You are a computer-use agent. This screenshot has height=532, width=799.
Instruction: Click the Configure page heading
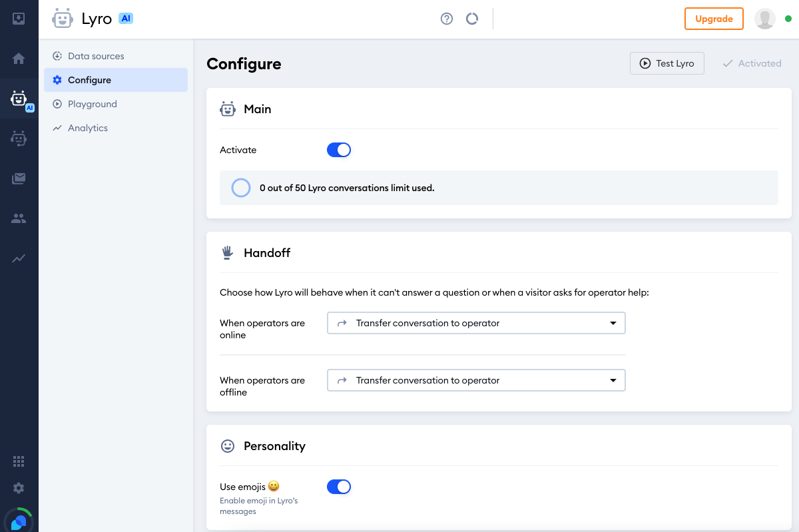tap(244, 64)
